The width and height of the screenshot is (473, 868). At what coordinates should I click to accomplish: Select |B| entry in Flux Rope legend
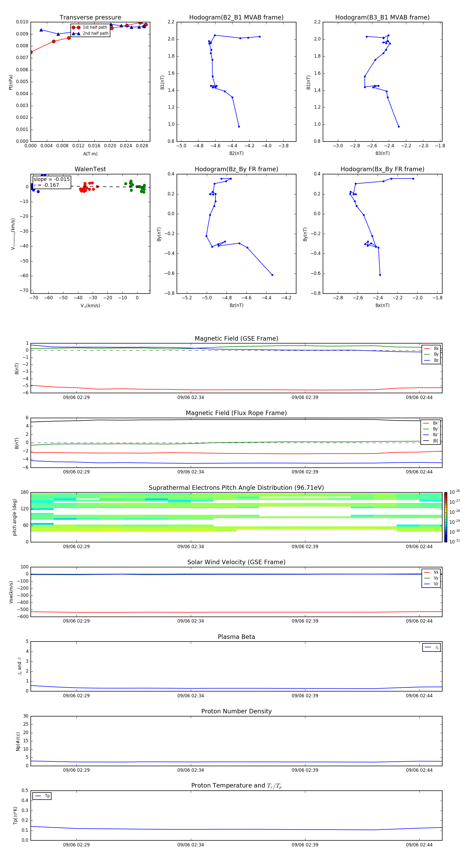[431, 441]
